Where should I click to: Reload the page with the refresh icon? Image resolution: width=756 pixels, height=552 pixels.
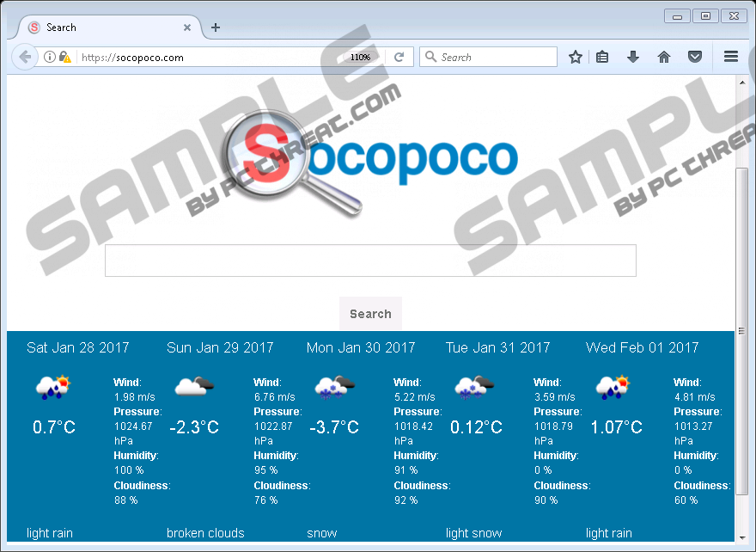(x=399, y=58)
